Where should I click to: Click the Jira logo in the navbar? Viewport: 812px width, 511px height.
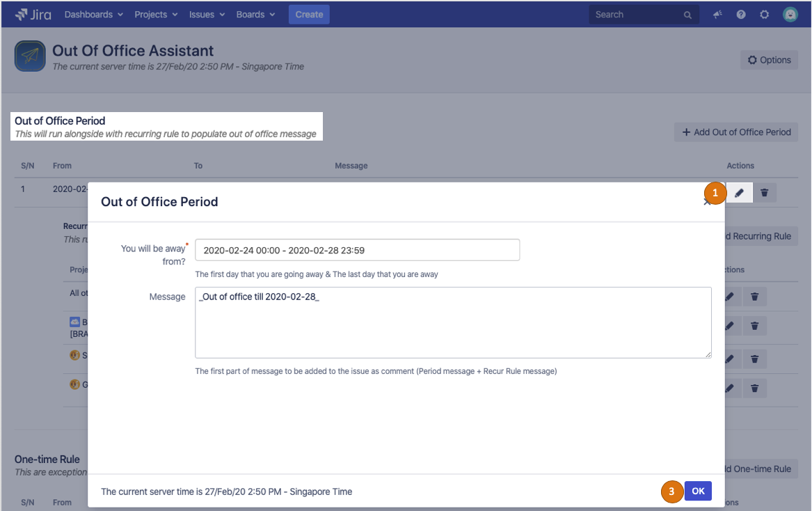pos(33,15)
